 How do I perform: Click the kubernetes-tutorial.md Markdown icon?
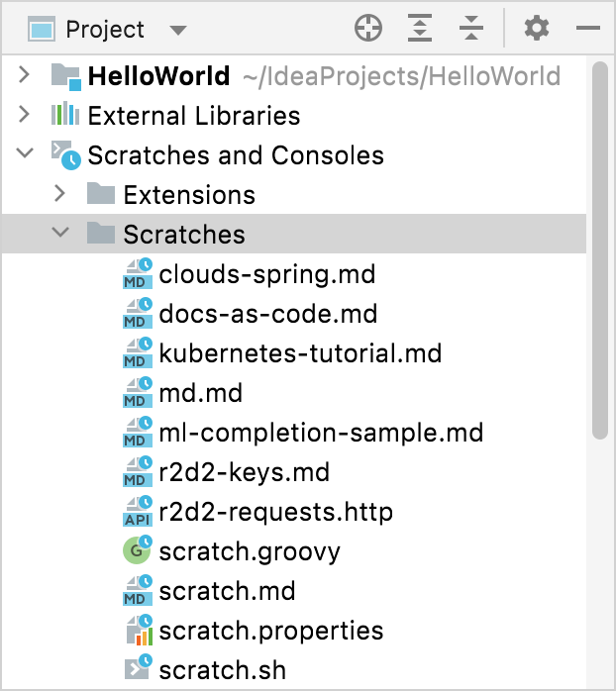pos(138,353)
